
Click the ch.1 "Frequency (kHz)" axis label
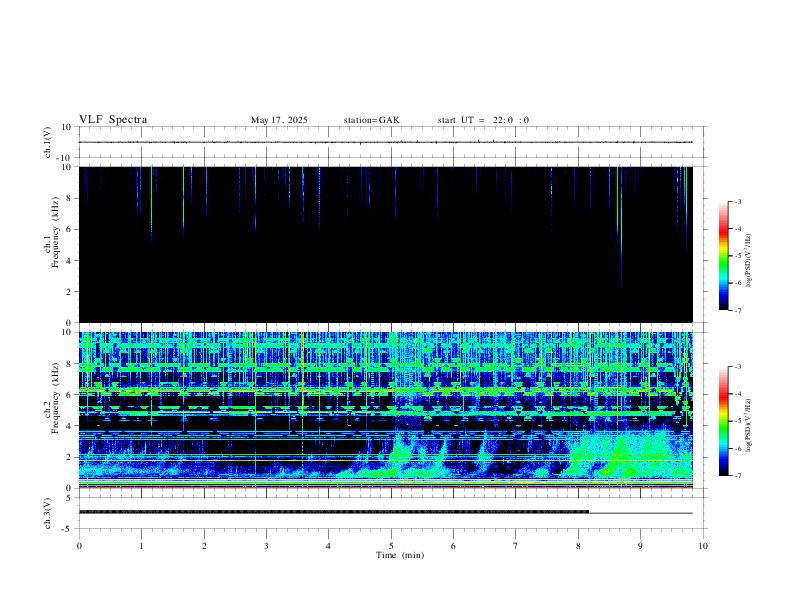[x=56, y=232]
